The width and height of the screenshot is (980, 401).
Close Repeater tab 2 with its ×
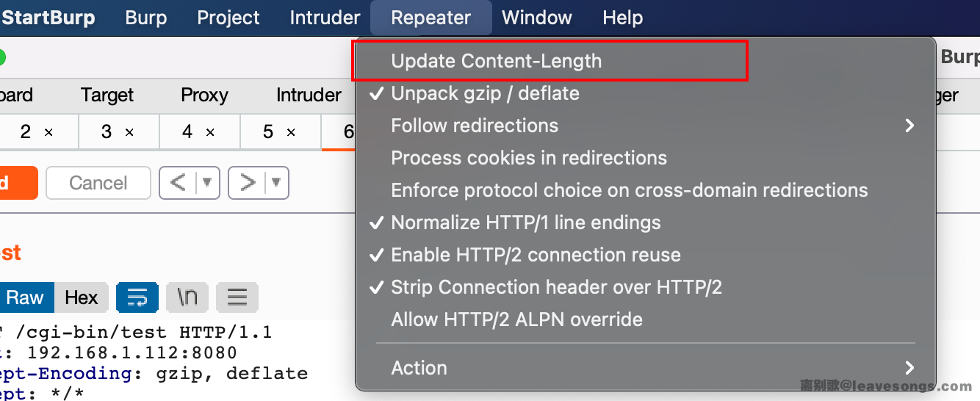tap(48, 132)
